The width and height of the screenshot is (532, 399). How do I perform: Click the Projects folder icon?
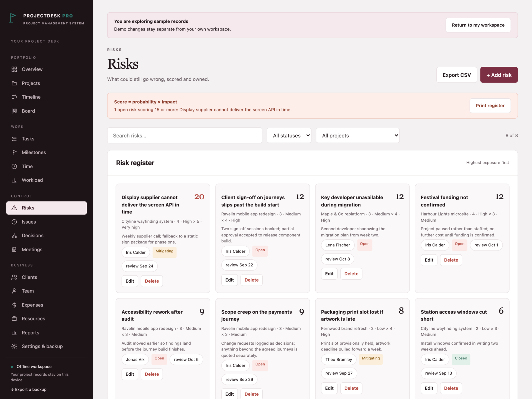pos(14,83)
